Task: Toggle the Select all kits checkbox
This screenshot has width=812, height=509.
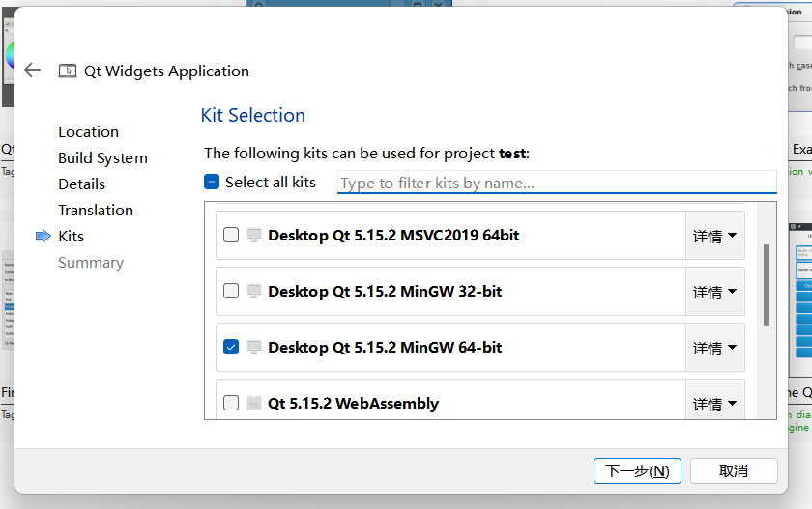Action: (x=213, y=182)
